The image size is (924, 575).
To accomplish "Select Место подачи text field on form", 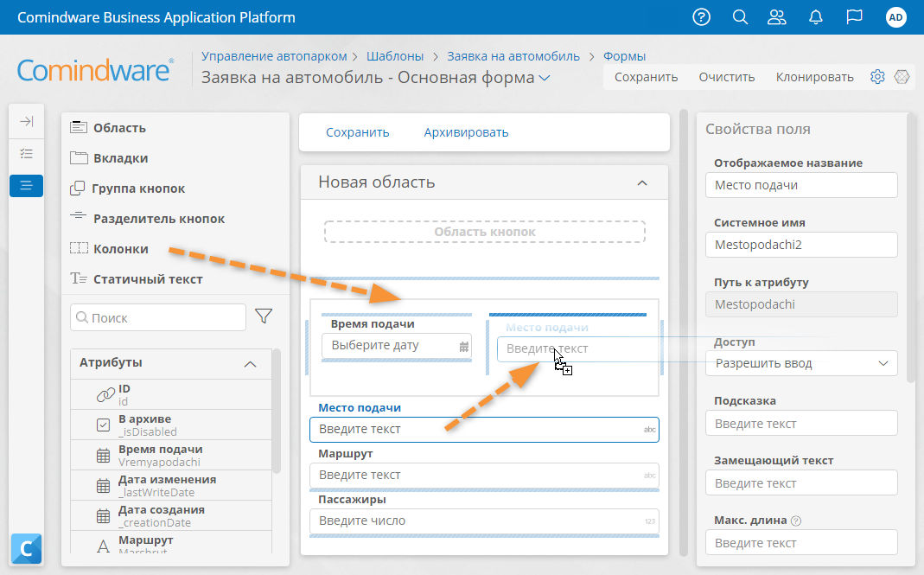I will coord(484,430).
